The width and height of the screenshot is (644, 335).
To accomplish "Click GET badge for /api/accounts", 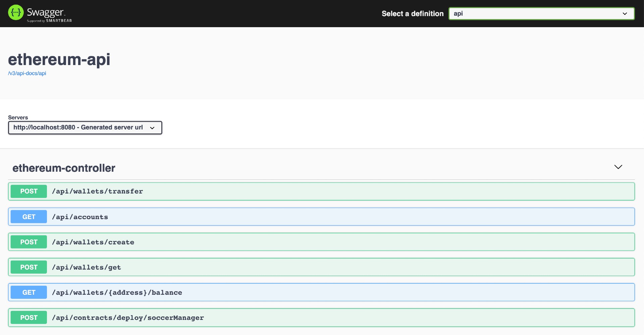I will [x=29, y=217].
